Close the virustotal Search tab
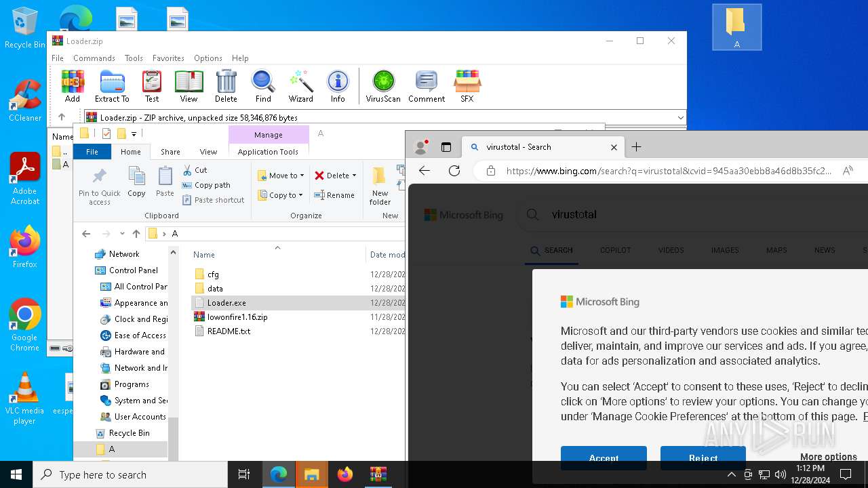 coord(614,147)
